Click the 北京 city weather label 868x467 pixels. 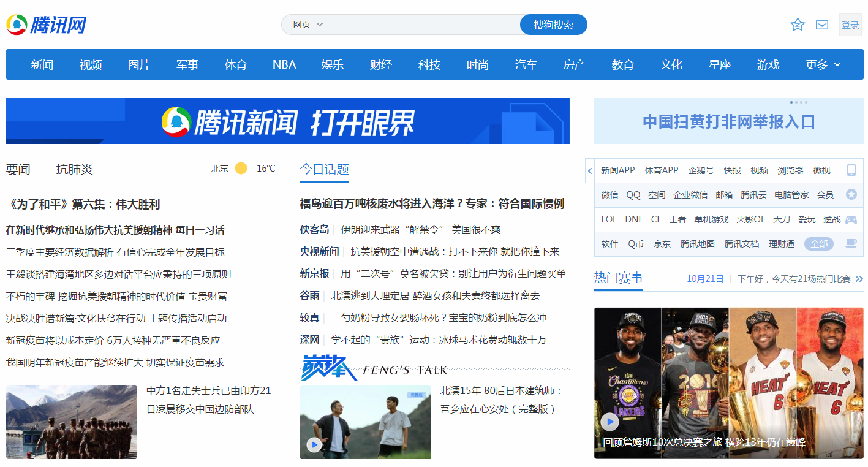click(220, 169)
